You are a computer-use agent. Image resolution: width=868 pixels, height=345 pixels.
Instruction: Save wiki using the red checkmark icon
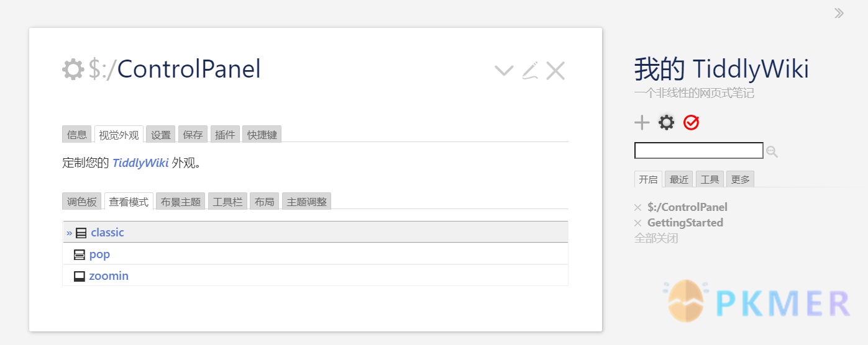691,123
